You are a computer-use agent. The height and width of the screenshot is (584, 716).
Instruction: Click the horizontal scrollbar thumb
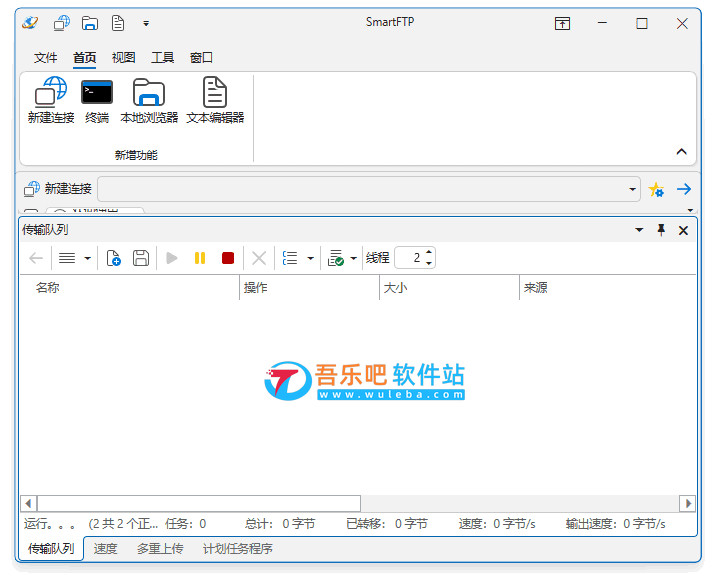[x=199, y=504]
